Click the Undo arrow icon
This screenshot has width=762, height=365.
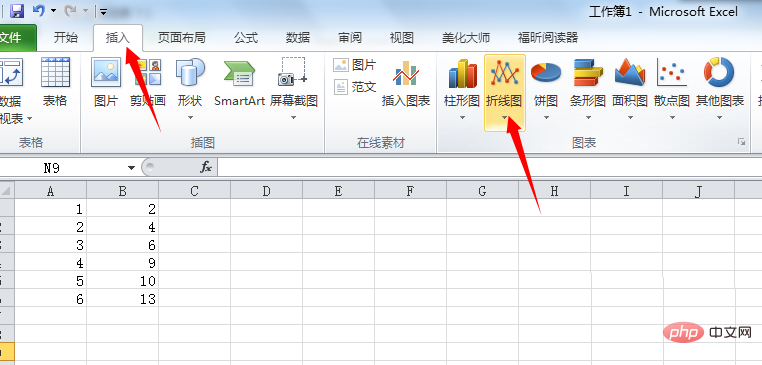point(38,10)
